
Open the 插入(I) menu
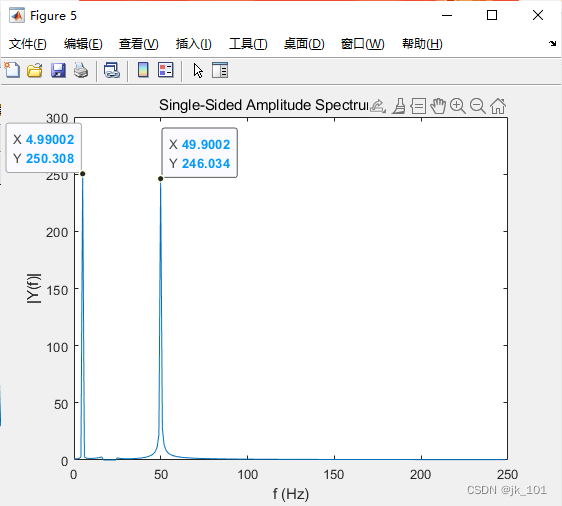tap(194, 44)
